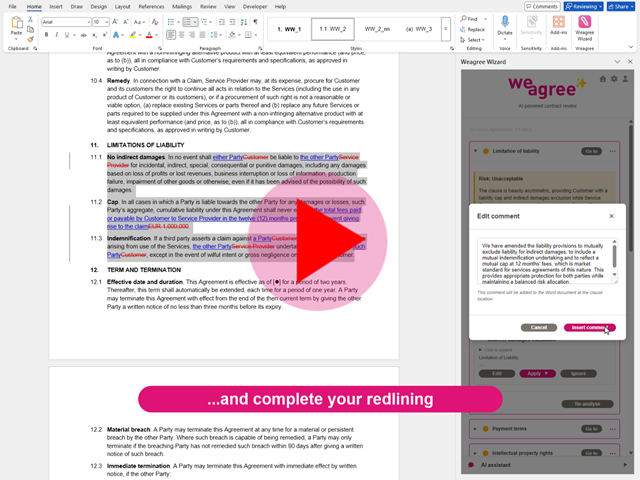Click the Copy icon
This screenshot has height=480, width=640.
[x=30, y=29]
